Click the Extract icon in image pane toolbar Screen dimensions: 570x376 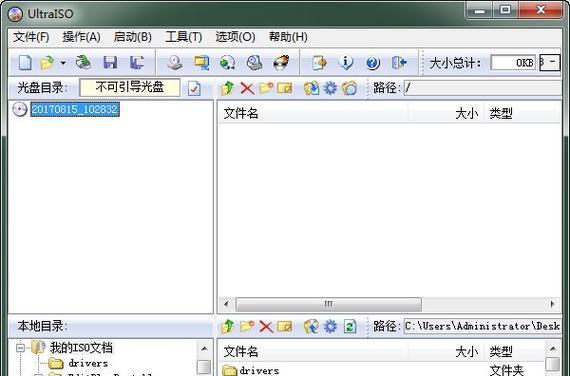click(312, 88)
